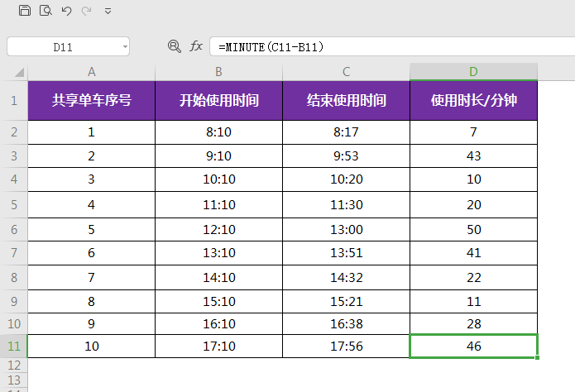The image size is (575, 392).
Task: Click the Undo arrow icon
Action: (x=67, y=11)
